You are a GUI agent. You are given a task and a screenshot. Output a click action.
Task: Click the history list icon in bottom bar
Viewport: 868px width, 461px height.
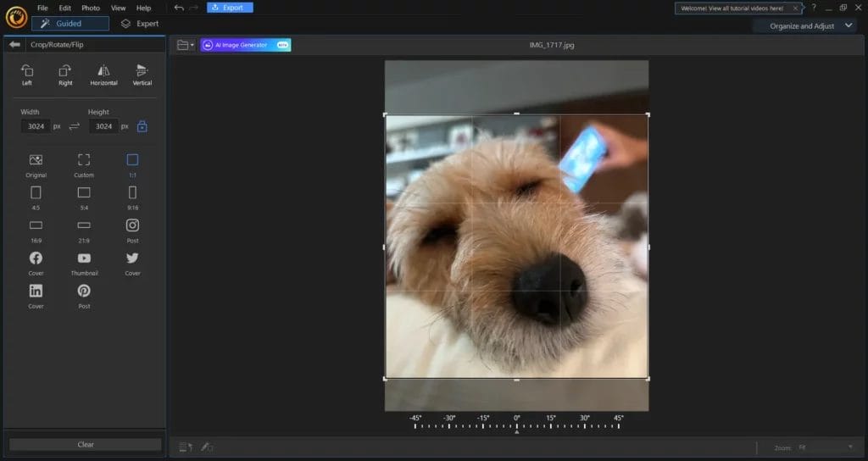pyautogui.click(x=186, y=447)
